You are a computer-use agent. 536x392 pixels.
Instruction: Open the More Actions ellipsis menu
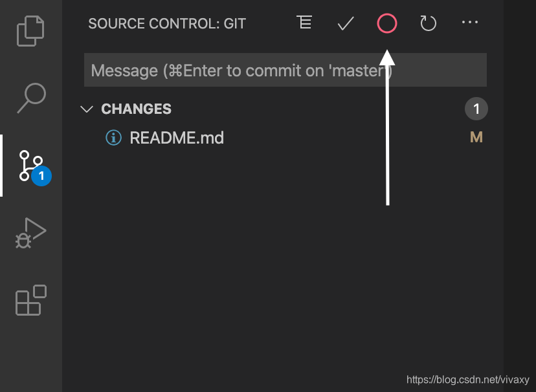click(x=469, y=23)
